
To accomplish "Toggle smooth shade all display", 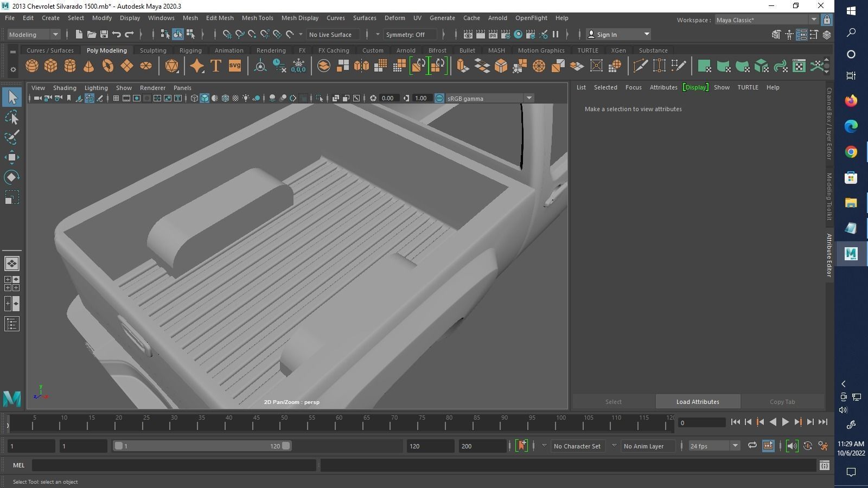I will [x=205, y=98].
